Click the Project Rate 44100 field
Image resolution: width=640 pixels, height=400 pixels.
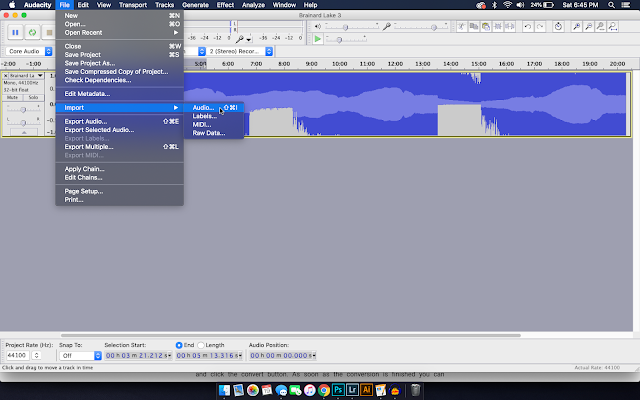pos(18,356)
